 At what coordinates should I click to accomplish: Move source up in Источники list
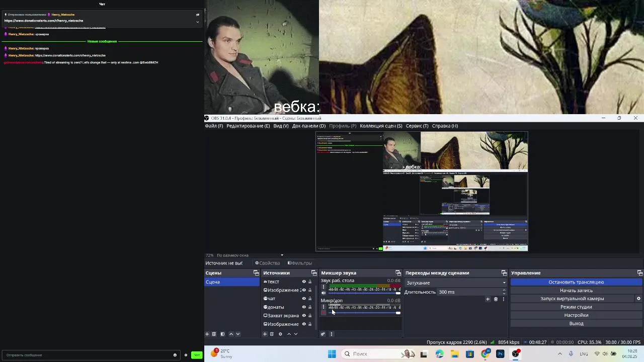(289, 334)
